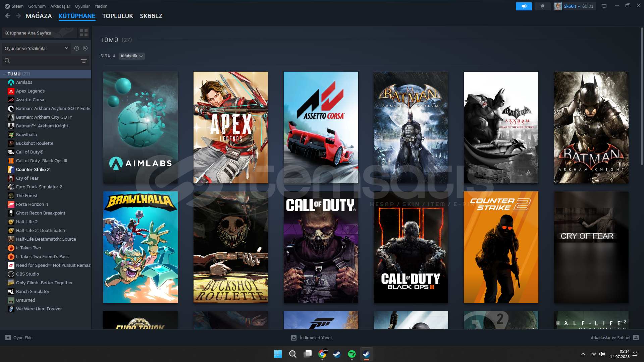Open Batman Arkham Knight cover art
644x362 pixels.
pos(591,127)
